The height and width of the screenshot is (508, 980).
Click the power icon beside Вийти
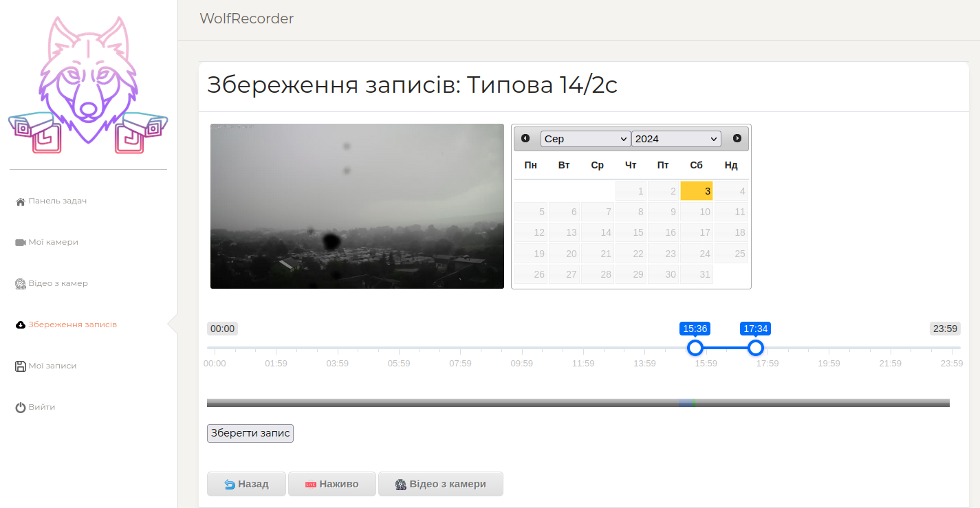[20, 408]
